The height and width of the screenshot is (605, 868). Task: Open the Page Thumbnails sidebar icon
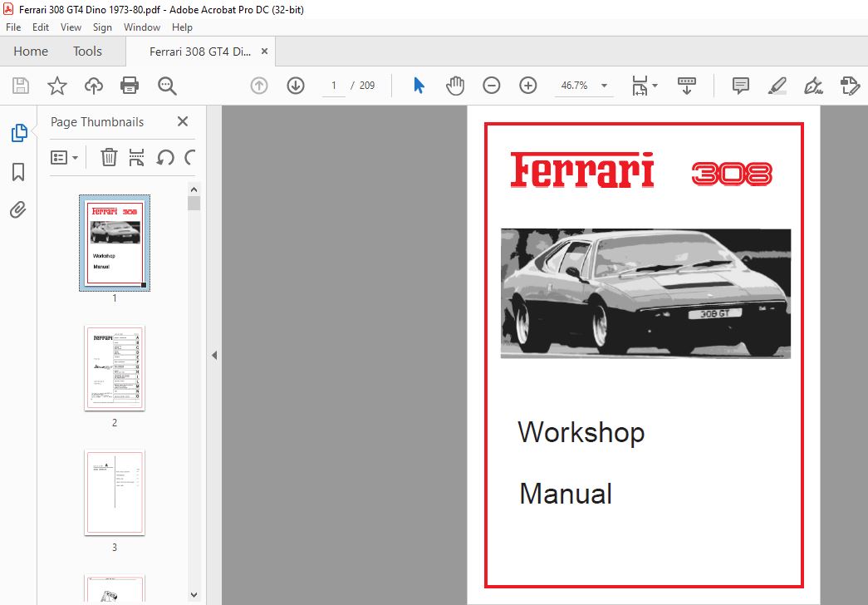(x=19, y=133)
